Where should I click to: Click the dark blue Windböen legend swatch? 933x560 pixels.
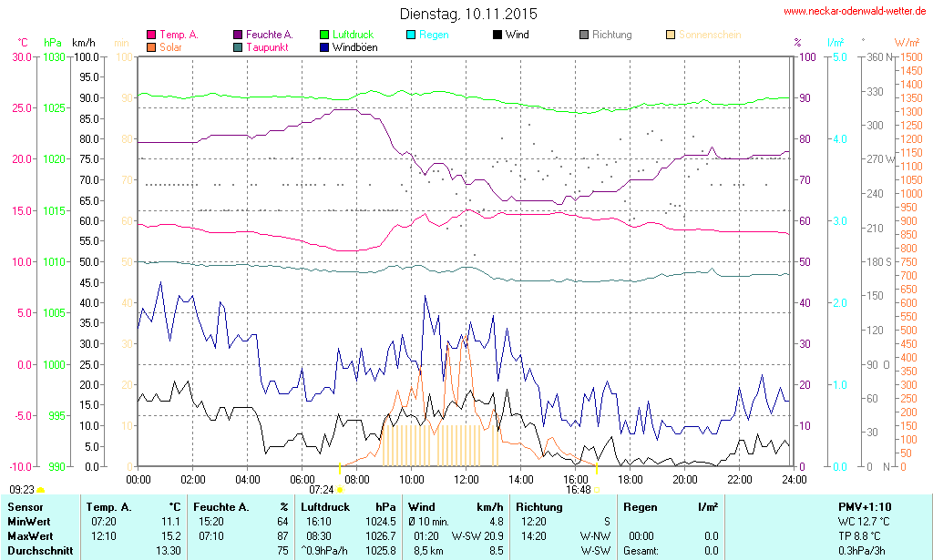(325, 47)
